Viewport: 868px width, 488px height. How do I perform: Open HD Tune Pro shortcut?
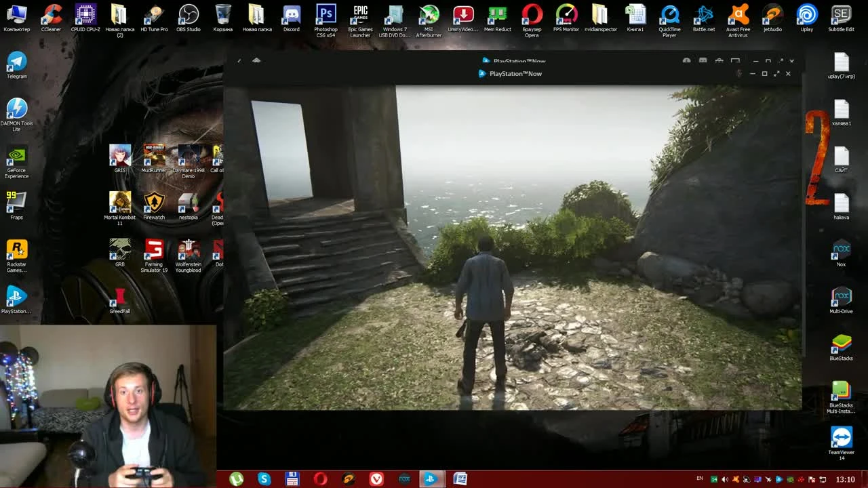154,18
